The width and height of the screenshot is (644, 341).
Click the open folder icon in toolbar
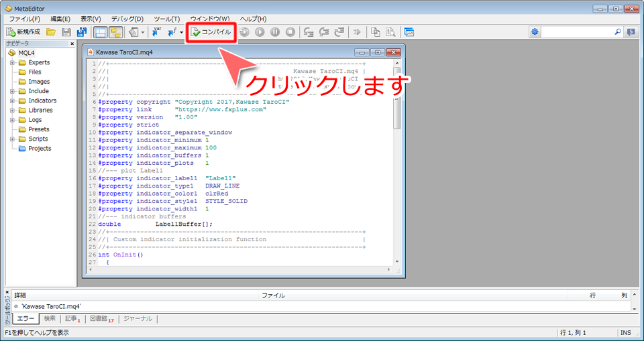(51, 31)
